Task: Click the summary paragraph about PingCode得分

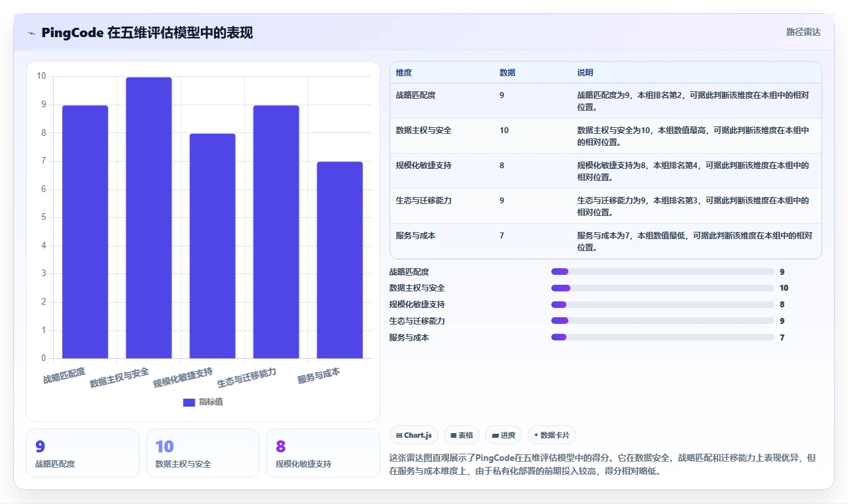Action: 602,465
